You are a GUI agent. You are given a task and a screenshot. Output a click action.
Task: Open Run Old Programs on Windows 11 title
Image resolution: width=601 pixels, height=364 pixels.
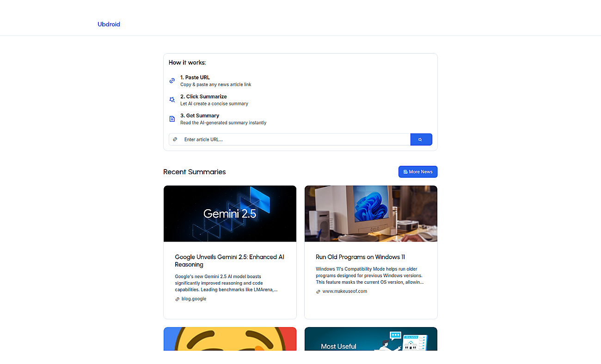pyautogui.click(x=360, y=257)
